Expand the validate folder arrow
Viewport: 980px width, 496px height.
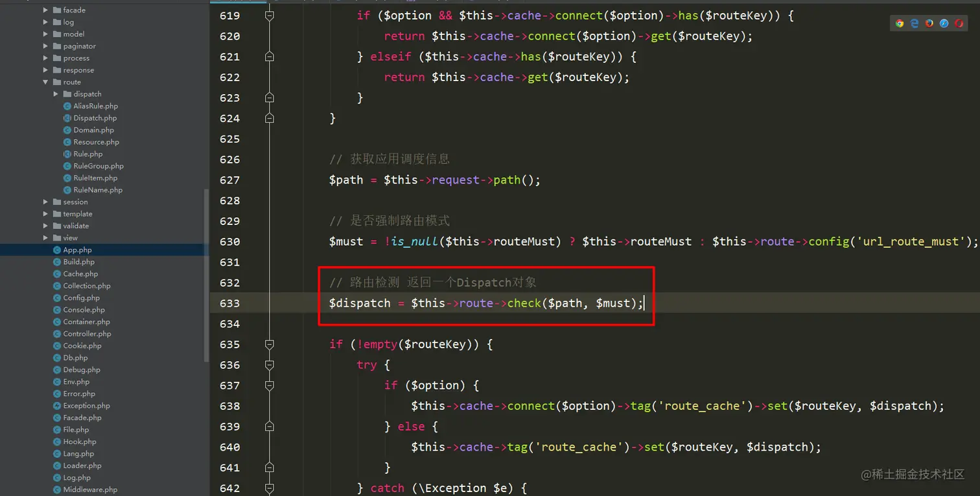coord(46,226)
